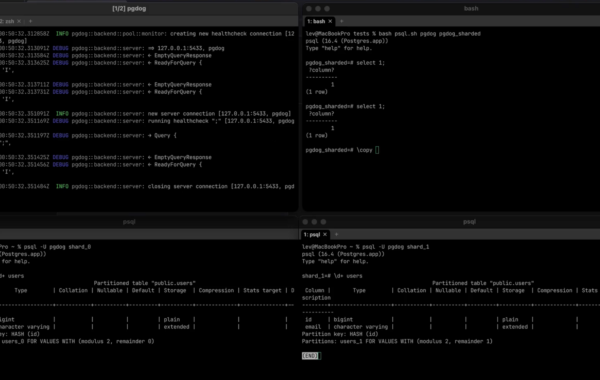Screen dimensions: 600x380
Task: Click the red close button of the bash window
Action: tap(309, 9)
